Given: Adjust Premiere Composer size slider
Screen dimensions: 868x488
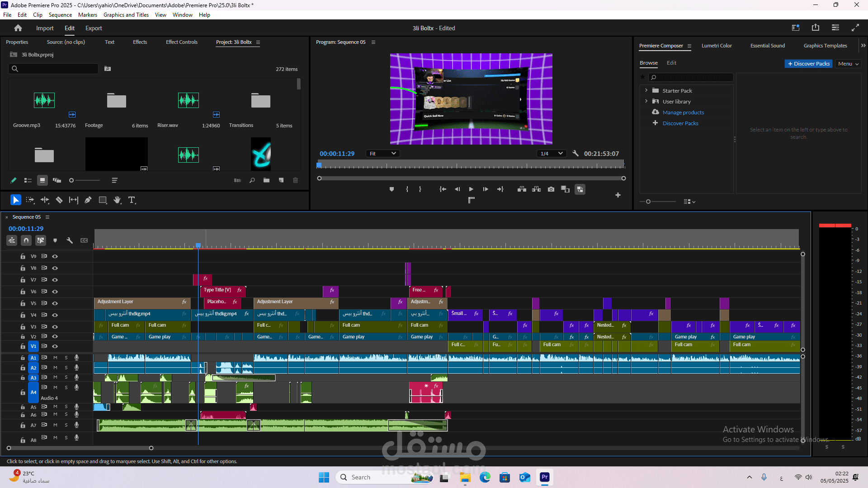Looking at the screenshot, I should pos(648,202).
